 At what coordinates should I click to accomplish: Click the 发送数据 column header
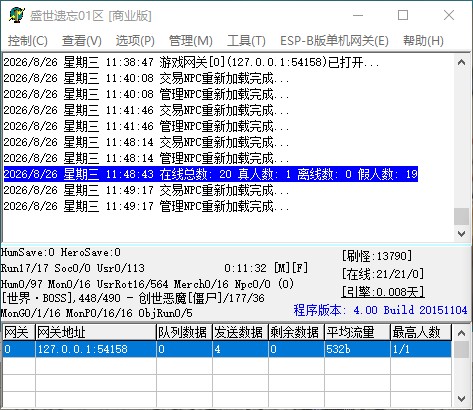coord(240,332)
